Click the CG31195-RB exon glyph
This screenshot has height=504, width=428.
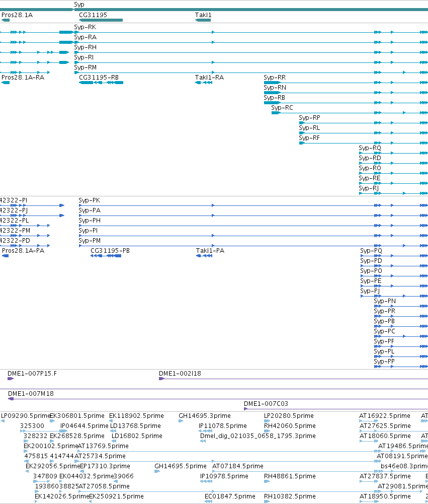coord(101,83)
